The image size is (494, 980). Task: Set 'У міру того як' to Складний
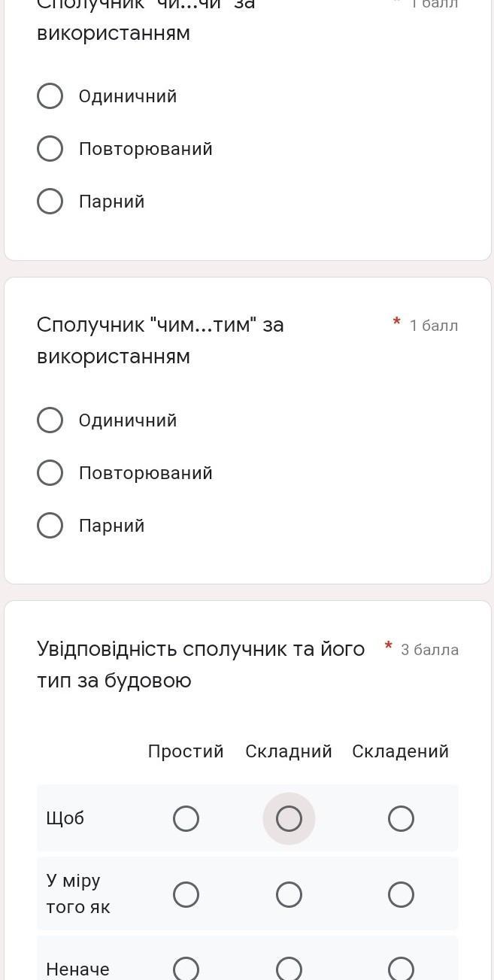pyautogui.click(x=289, y=894)
